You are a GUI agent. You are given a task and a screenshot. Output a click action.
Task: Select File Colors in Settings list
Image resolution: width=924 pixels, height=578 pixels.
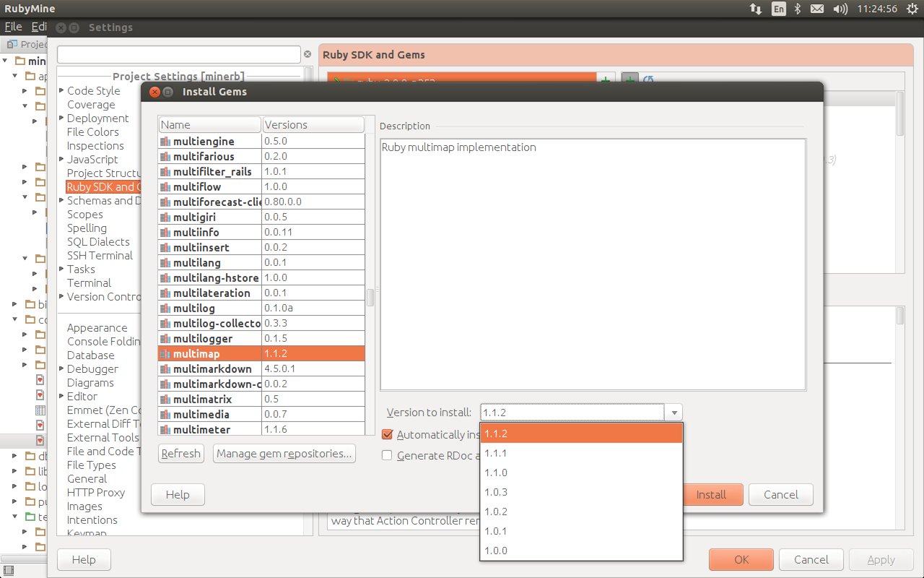92,132
